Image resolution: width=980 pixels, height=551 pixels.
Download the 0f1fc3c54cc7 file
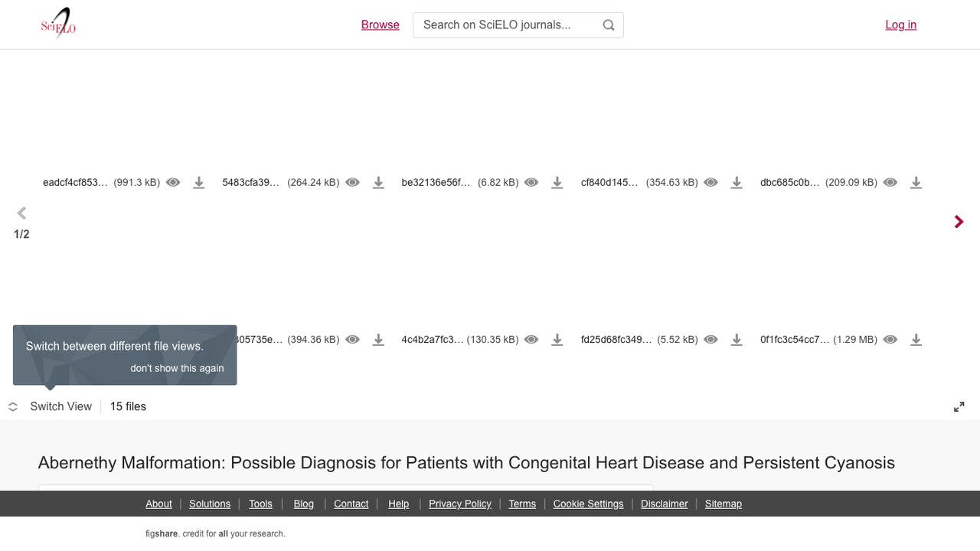pyautogui.click(x=916, y=339)
